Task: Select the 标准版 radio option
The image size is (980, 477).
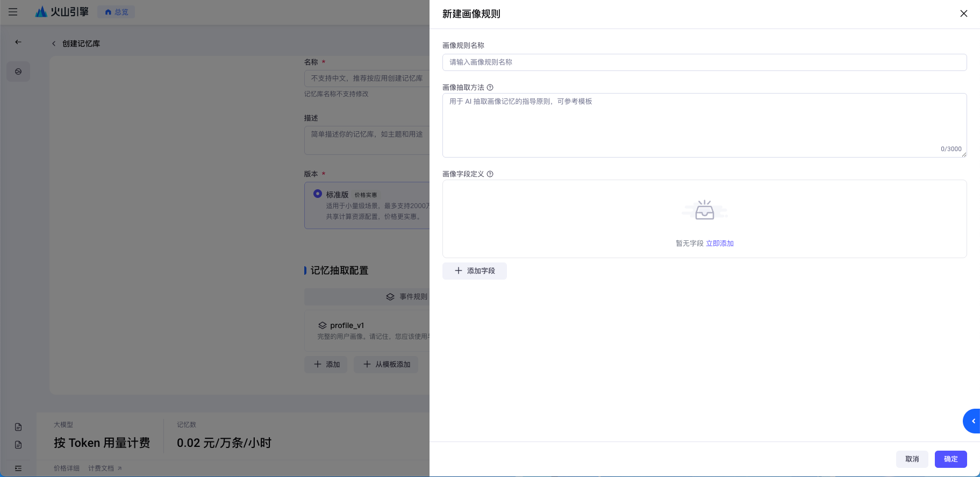Action: point(318,194)
